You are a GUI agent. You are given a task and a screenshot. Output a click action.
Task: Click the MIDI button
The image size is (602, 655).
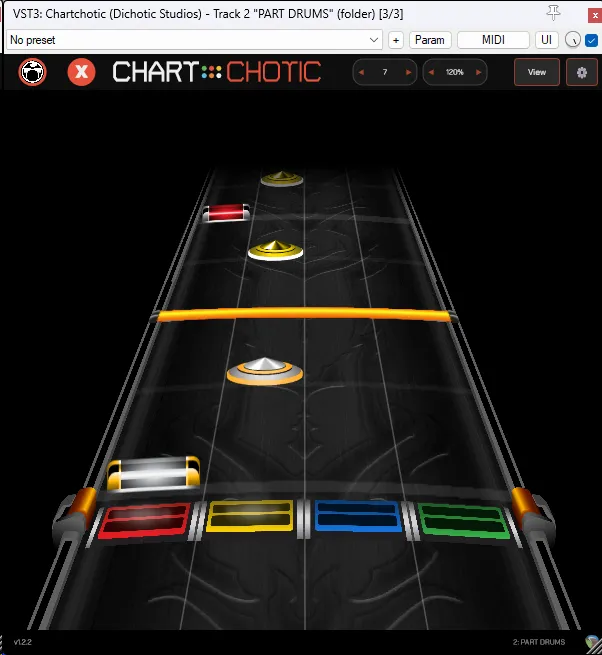[493, 40]
